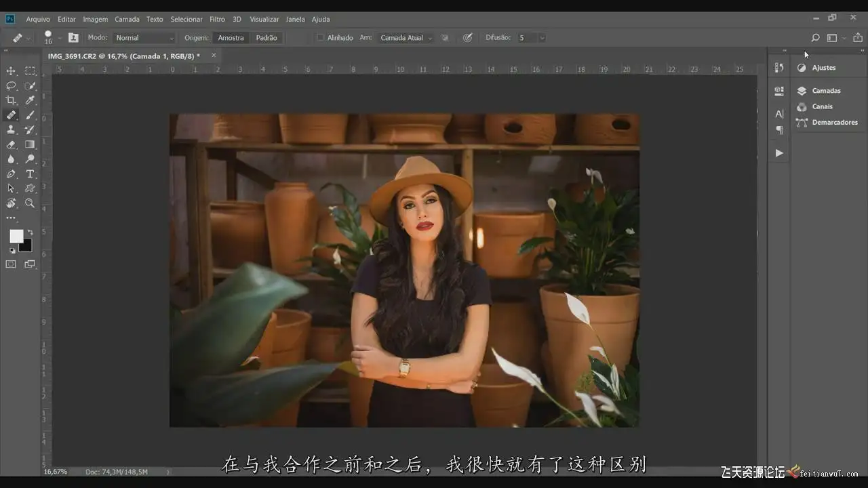
Task: Choose the Horizontal Type tool
Action: (x=30, y=174)
